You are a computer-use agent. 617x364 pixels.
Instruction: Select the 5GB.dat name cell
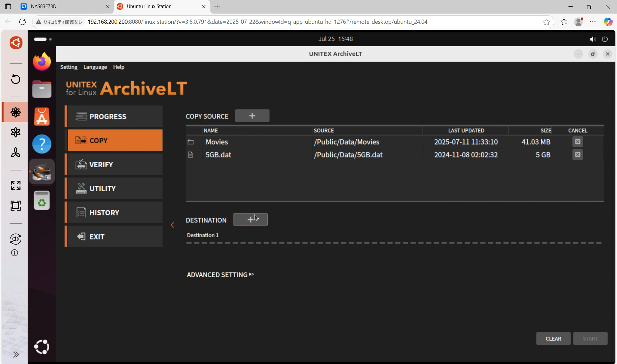coord(219,155)
